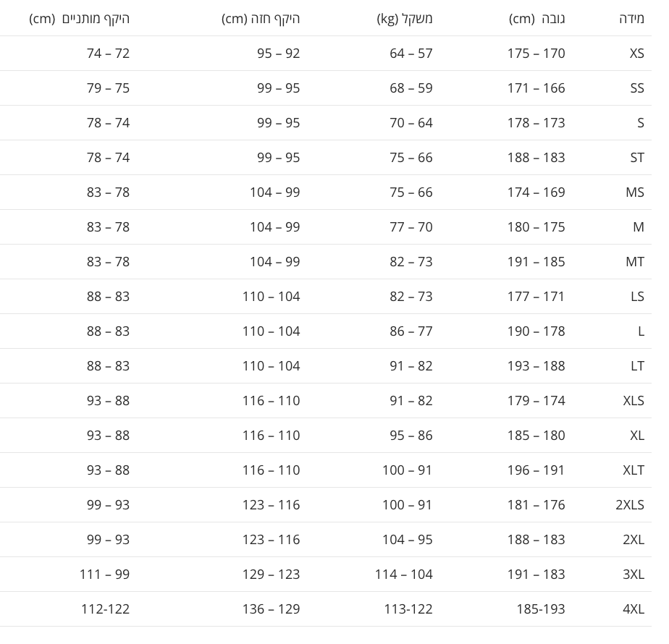Image resolution: width=669 pixels, height=644 pixels.
Task: Click weight value 77 – 70
Action: coord(411,227)
